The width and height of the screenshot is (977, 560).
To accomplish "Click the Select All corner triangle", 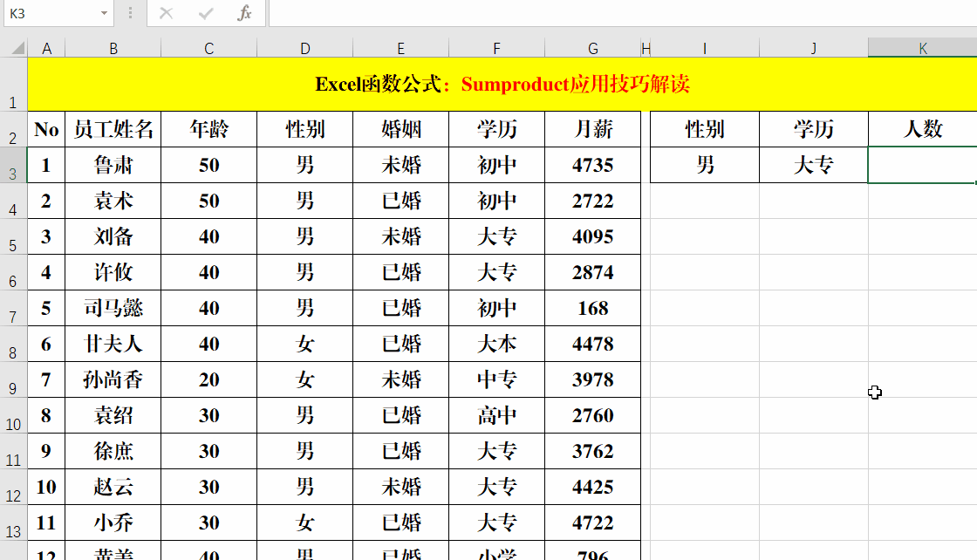I will point(18,48).
